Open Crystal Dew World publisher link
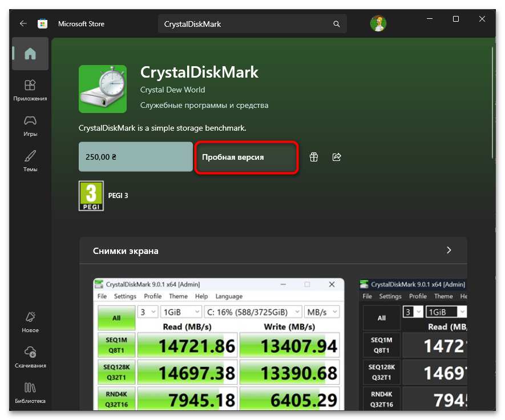This screenshot has height=420, width=505. 173,90
